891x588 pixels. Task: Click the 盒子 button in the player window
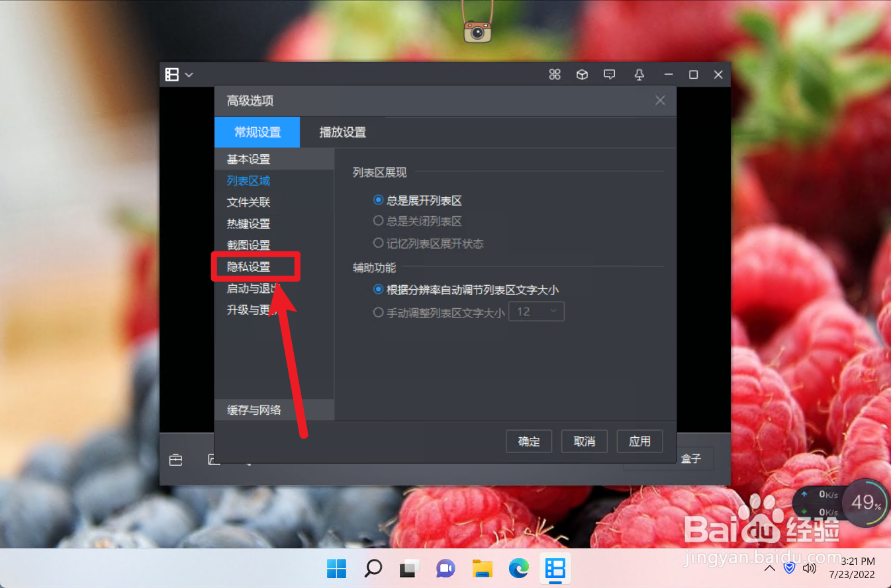click(690, 458)
